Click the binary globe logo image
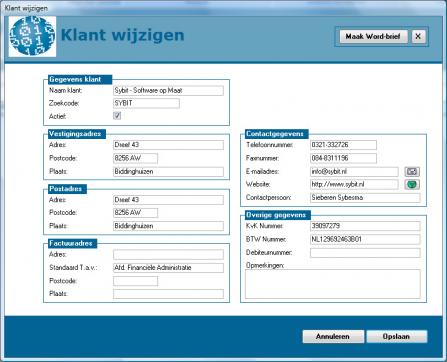 pos(32,36)
